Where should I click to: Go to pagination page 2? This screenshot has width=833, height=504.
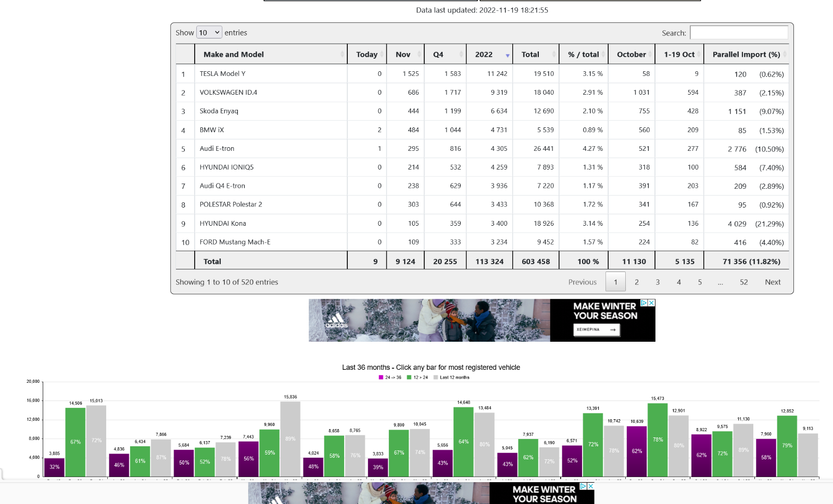click(x=637, y=282)
